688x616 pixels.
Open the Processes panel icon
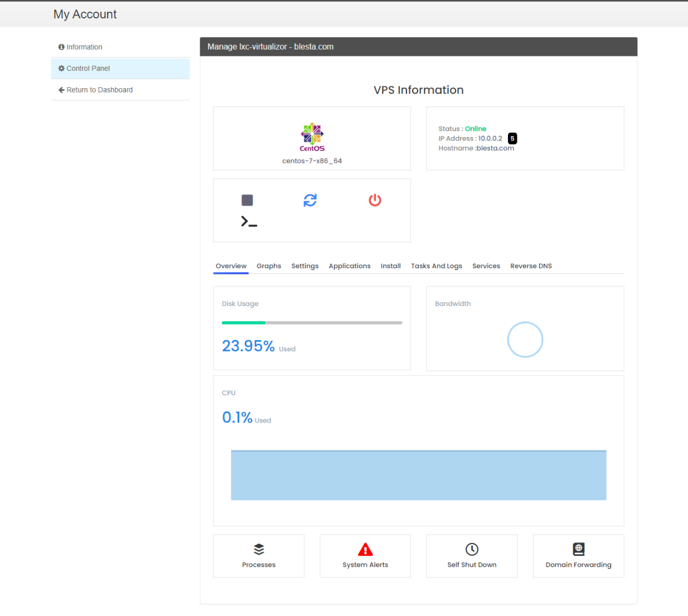pos(258,549)
